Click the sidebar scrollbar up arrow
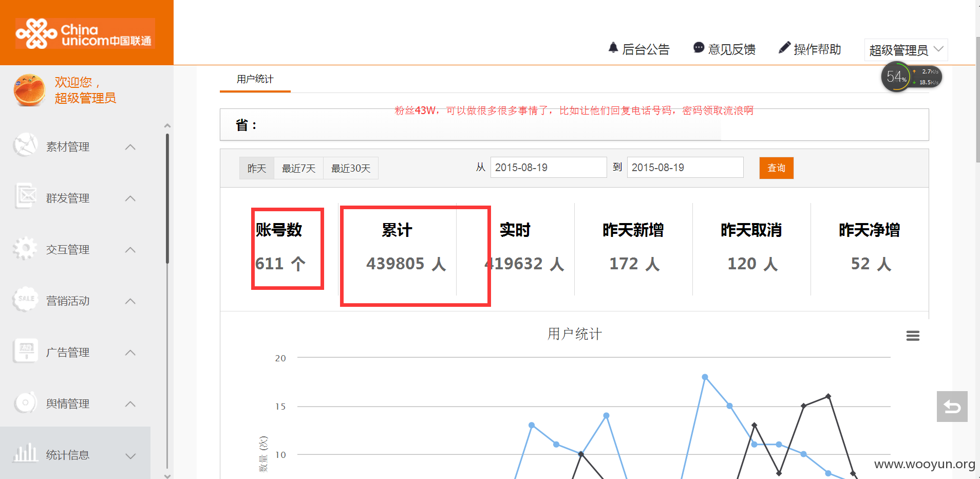This screenshot has height=479, width=980. point(167,126)
